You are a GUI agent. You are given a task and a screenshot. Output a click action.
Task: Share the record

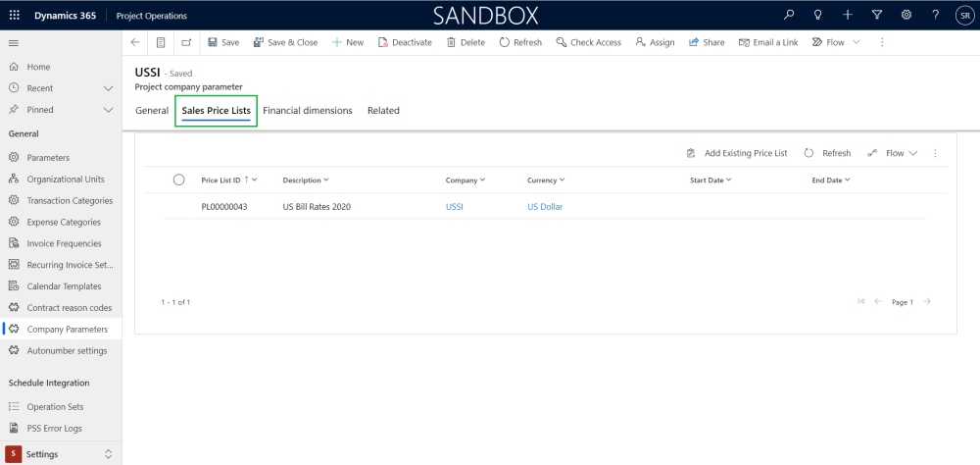pos(707,42)
